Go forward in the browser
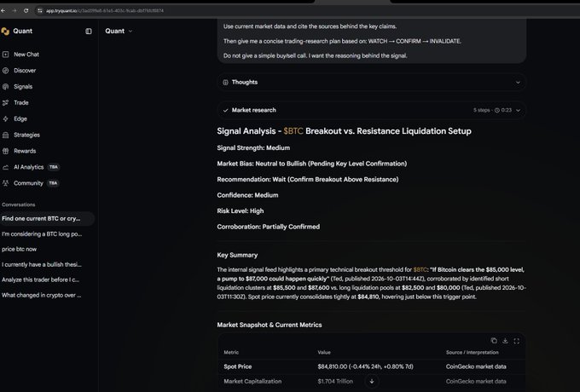 [x=14, y=11]
